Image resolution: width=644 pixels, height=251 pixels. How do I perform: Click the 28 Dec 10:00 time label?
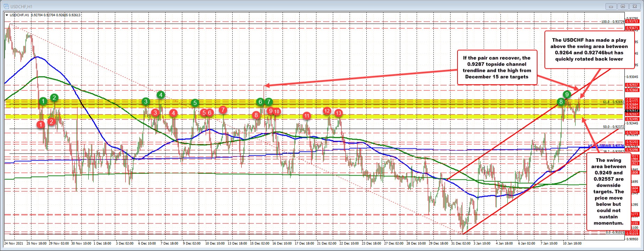coord(416,243)
